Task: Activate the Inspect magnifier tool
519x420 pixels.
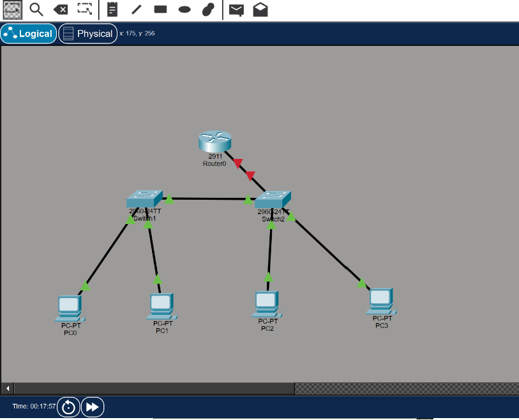Action: coord(36,10)
